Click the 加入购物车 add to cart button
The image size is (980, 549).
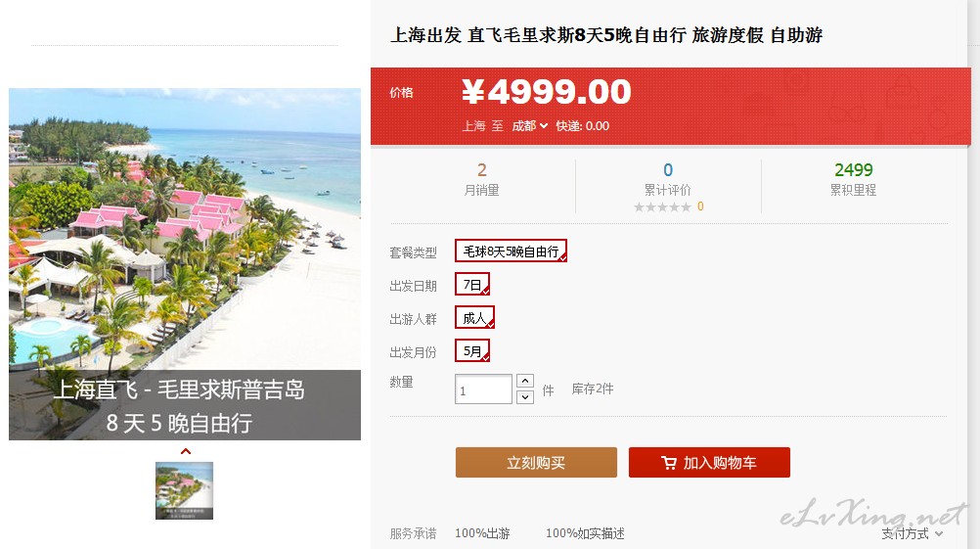pos(709,463)
